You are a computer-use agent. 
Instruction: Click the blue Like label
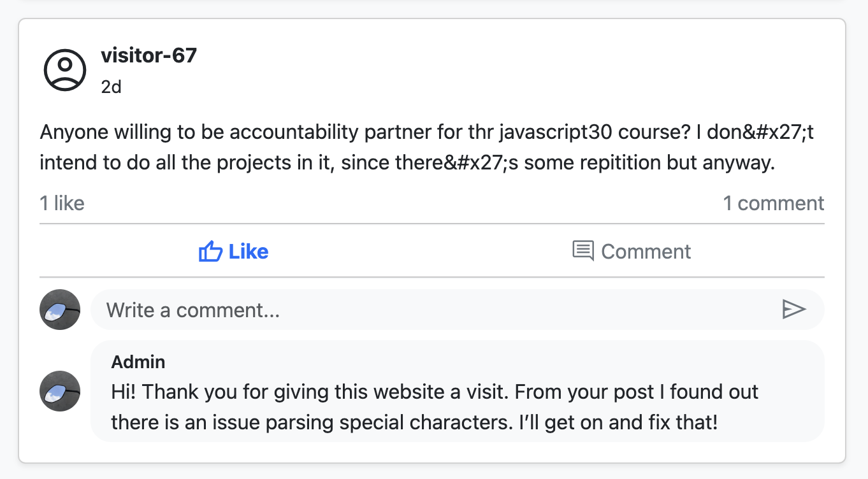tap(249, 252)
